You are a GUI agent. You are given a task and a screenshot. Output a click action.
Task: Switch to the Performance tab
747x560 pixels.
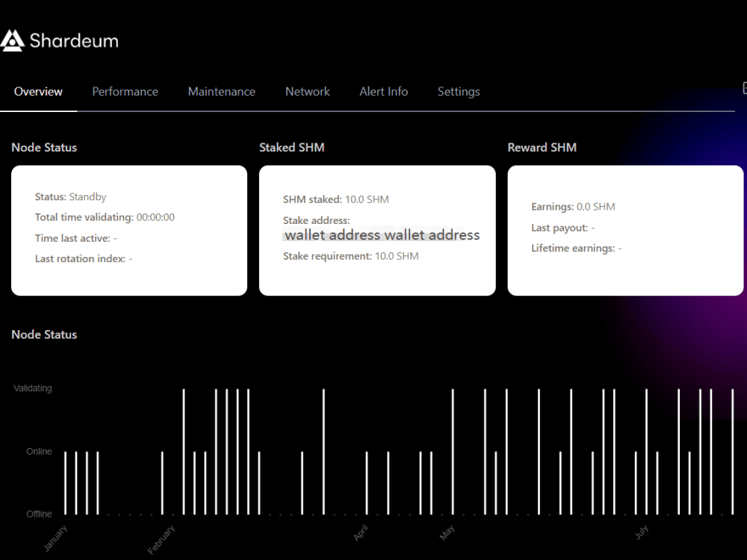tap(125, 91)
